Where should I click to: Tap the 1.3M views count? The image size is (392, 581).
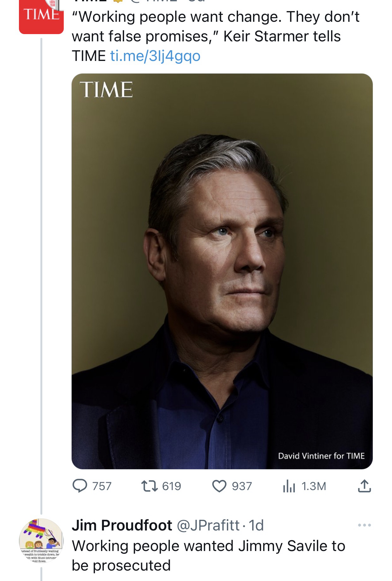point(314,486)
